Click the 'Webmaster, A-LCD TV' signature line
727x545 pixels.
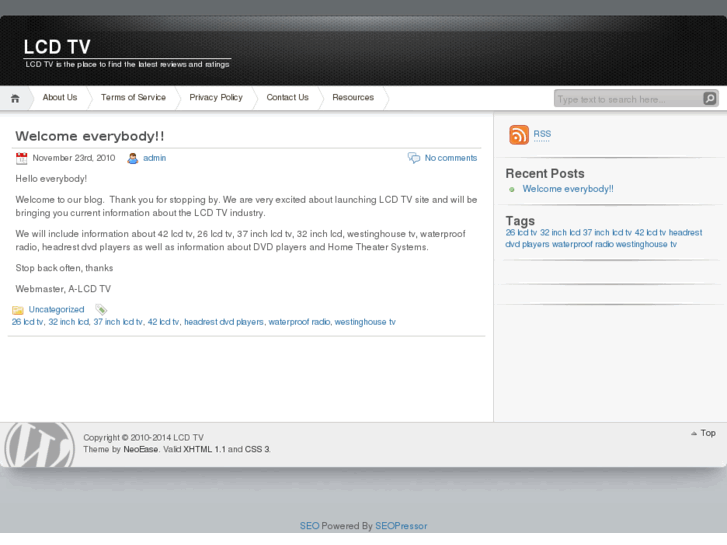tap(63, 289)
